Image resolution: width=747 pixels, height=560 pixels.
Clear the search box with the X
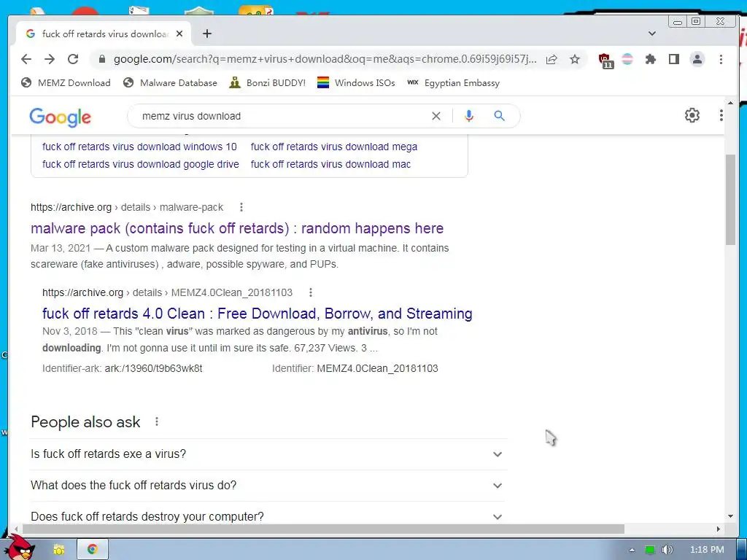click(436, 116)
